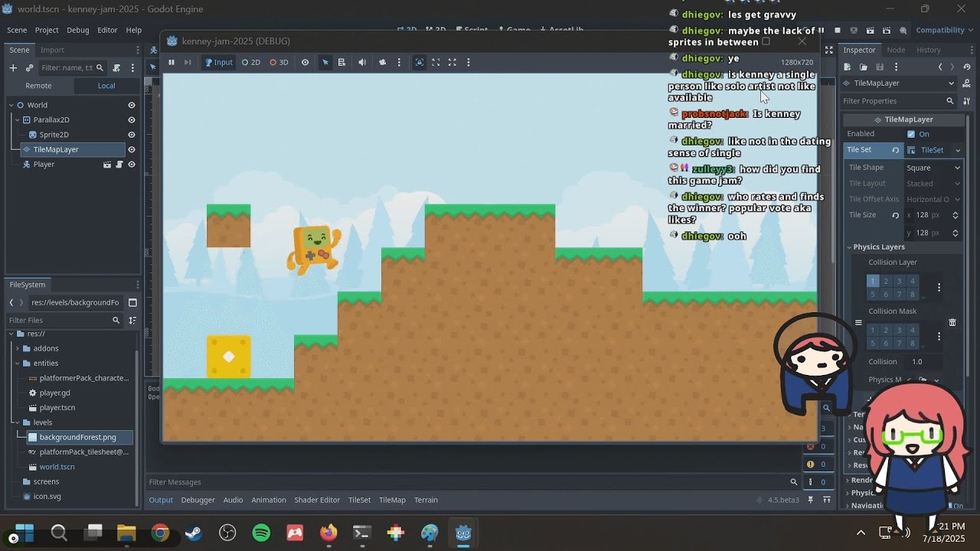Toggle visibility of the Sprite2D node

132,135
